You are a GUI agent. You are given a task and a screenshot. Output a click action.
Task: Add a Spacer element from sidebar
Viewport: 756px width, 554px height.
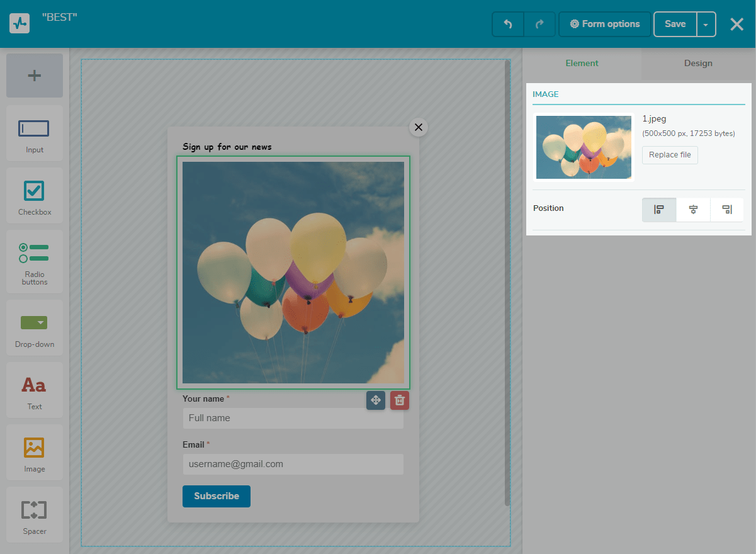pyautogui.click(x=35, y=514)
